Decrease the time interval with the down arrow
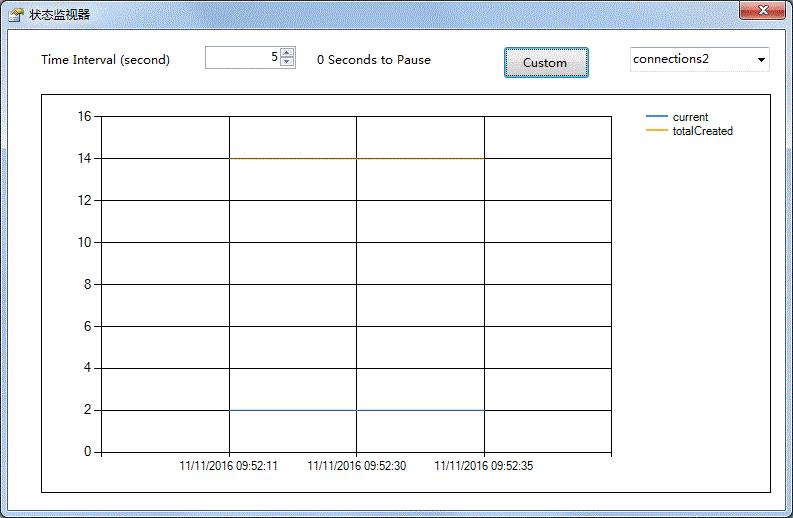This screenshot has height=518, width=793. pyautogui.click(x=287, y=62)
